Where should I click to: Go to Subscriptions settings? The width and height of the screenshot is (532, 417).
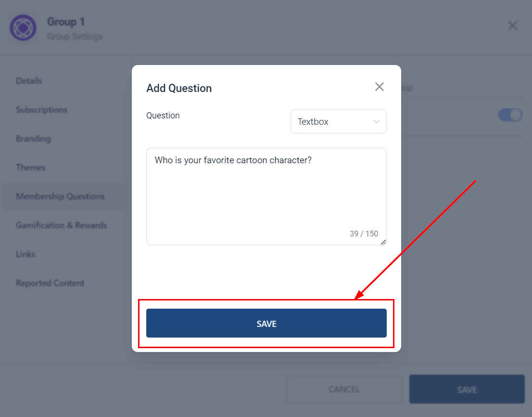41,110
